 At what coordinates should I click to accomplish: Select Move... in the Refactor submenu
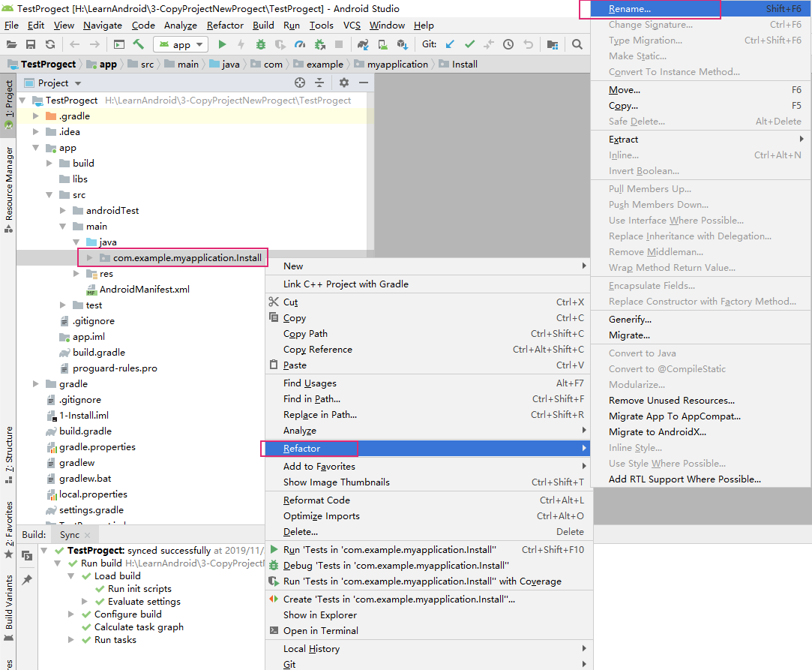[700, 89]
